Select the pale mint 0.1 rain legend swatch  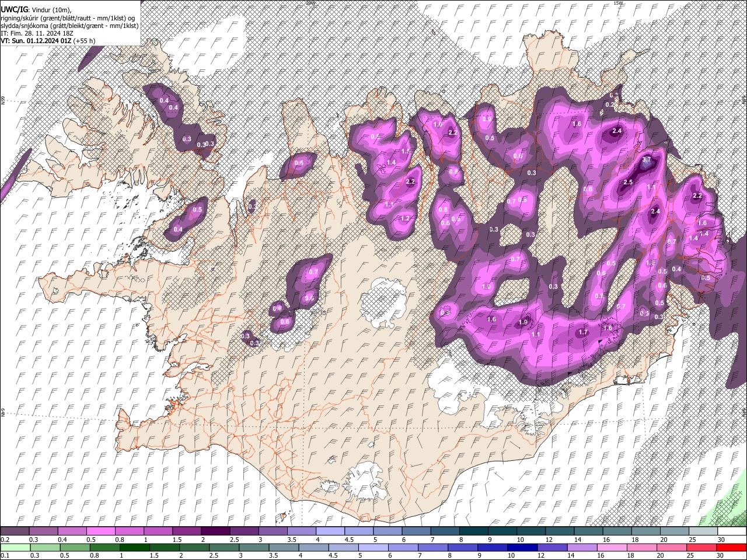pos(15,548)
